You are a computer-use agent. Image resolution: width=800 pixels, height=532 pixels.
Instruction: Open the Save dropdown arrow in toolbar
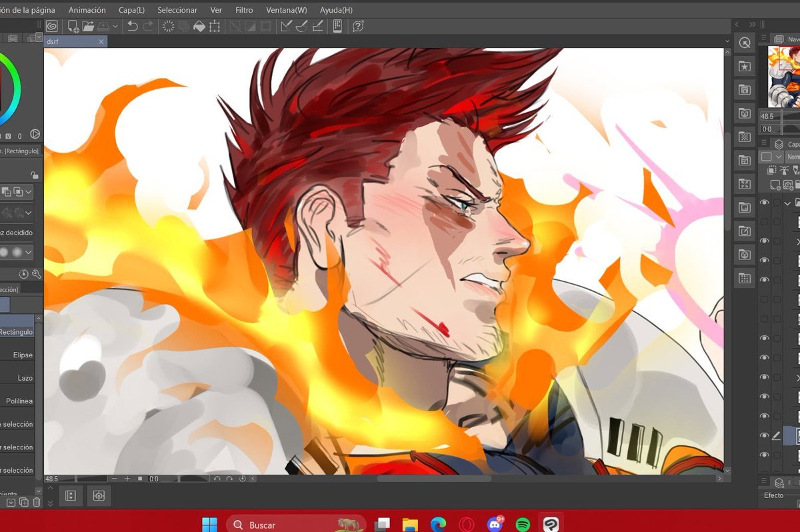[x=115, y=26]
